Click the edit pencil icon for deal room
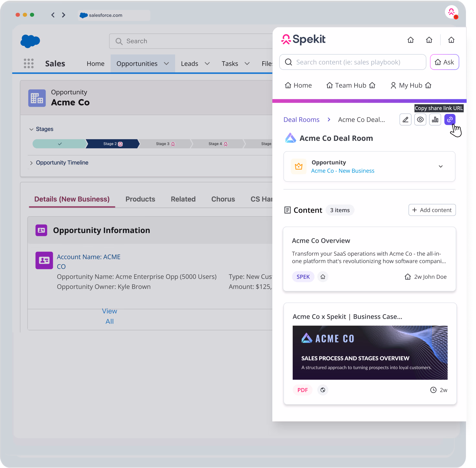Viewport: 476px width, 468px height. pyautogui.click(x=405, y=119)
